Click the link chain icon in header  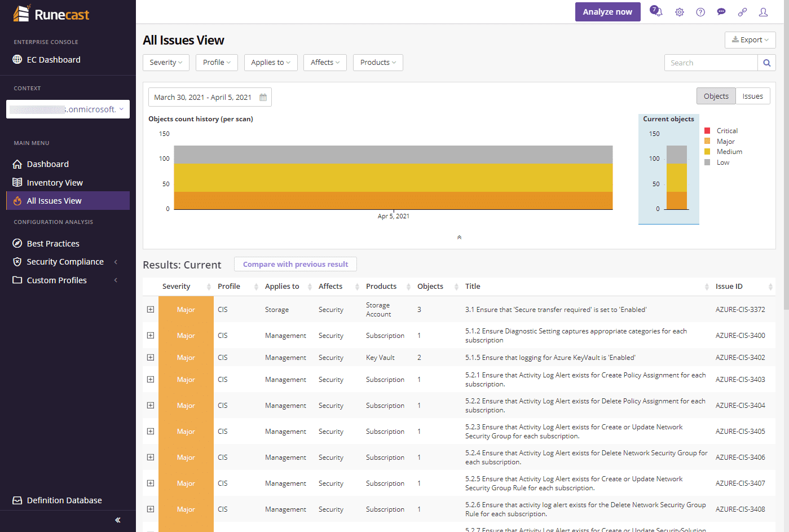742,12
